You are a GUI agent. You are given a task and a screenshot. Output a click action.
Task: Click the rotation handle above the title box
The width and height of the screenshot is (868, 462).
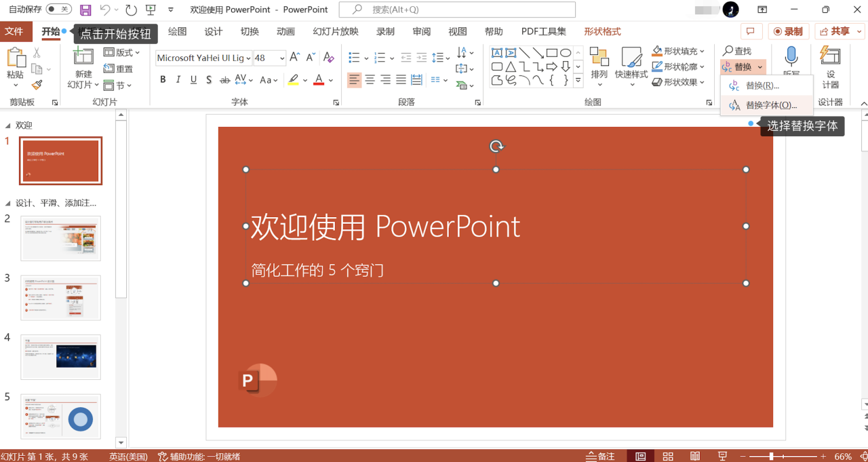[496, 146]
